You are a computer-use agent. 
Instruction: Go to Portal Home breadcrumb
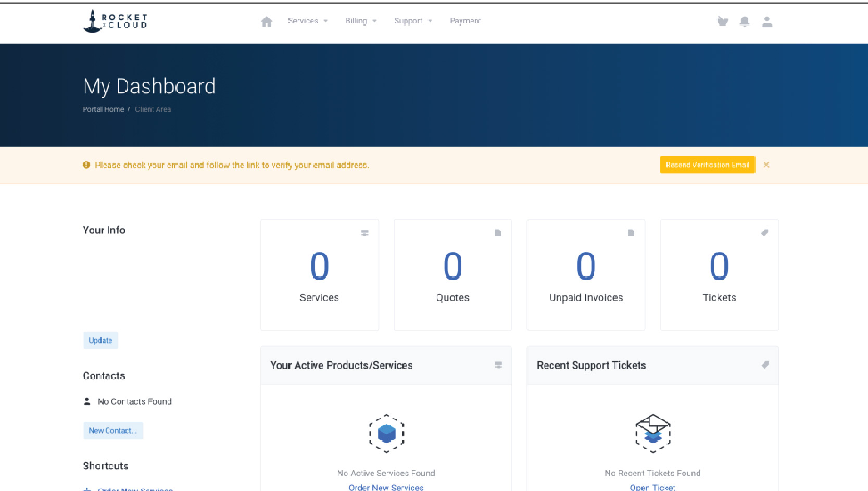103,109
